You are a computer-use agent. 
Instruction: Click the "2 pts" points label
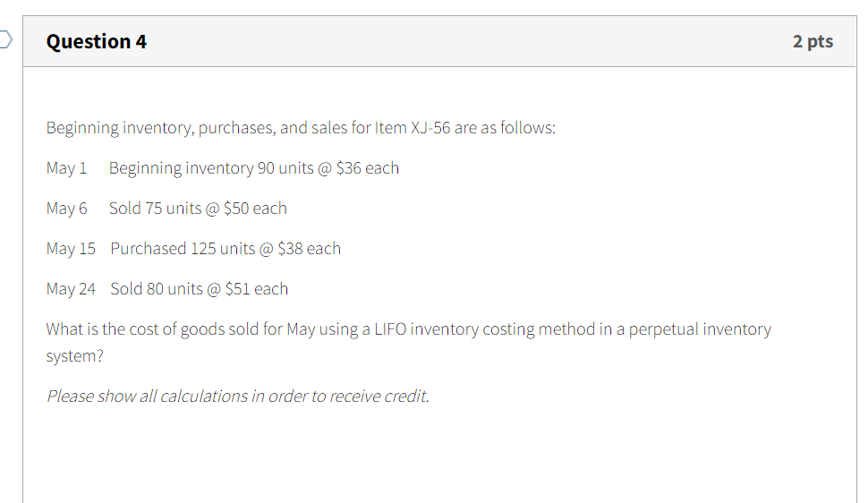coord(813,41)
